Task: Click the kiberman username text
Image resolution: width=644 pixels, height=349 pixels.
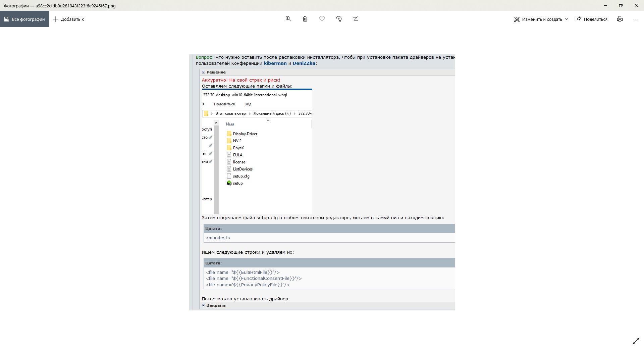Action: click(275, 63)
